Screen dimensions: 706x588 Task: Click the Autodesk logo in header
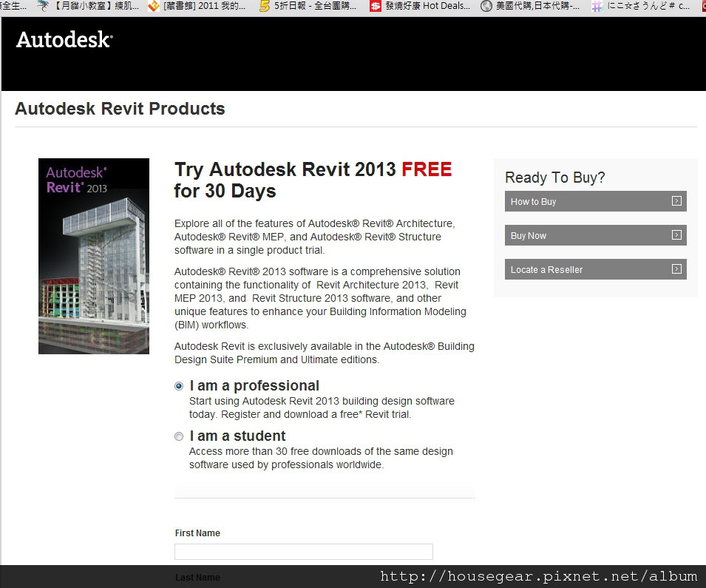(x=64, y=40)
